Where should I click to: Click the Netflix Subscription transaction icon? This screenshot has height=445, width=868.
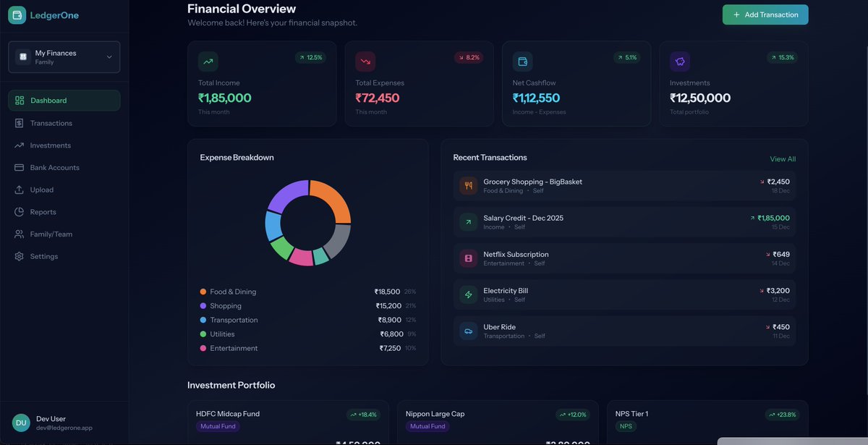pos(468,258)
